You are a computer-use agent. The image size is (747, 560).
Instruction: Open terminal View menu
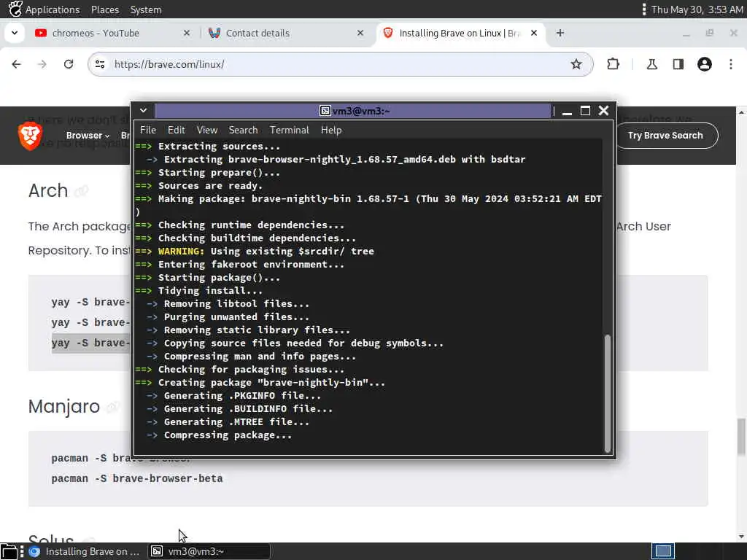206,130
